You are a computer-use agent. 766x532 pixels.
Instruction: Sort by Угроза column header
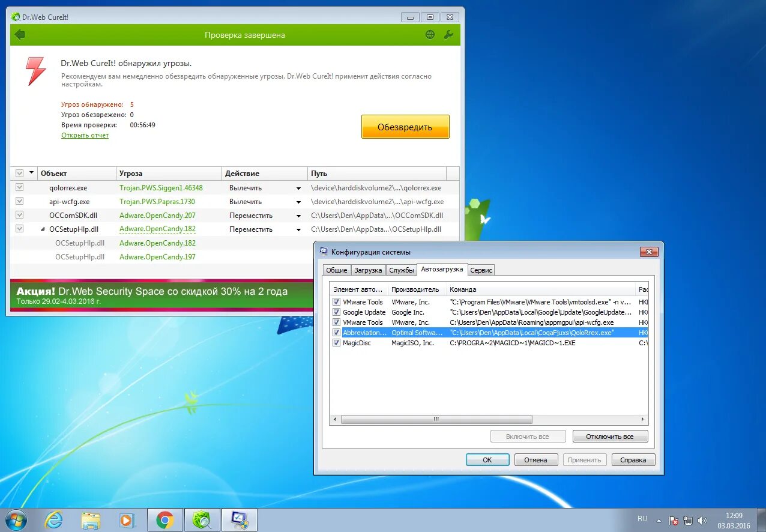169,173
